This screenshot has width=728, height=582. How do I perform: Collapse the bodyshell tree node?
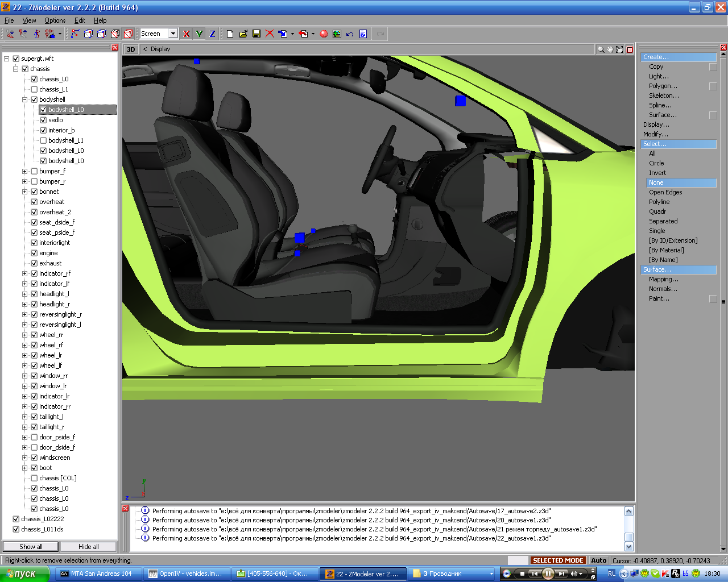click(x=25, y=99)
